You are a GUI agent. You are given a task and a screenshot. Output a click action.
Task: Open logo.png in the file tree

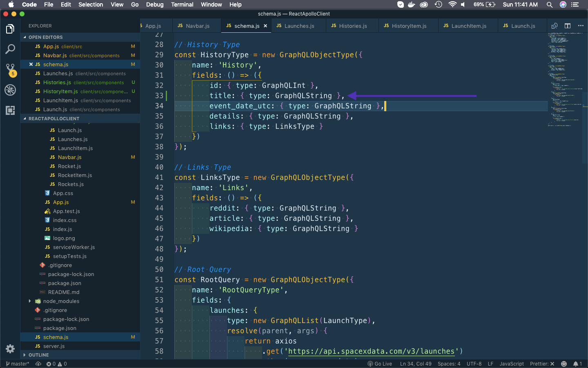click(x=80, y=238)
